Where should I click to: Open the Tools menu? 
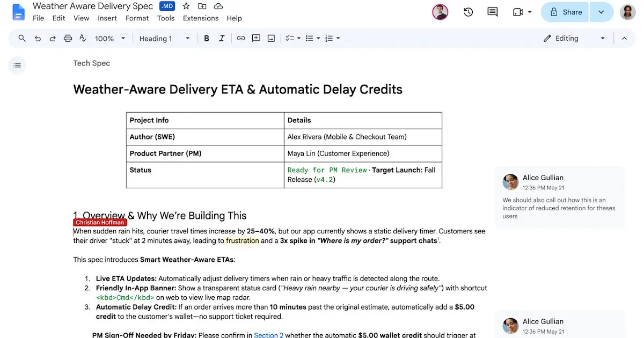[166, 18]
